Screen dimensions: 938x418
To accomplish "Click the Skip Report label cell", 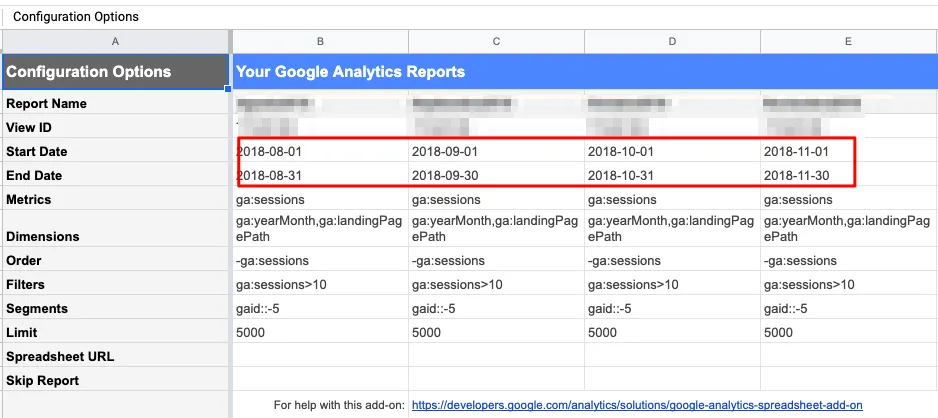I will pyautogui.click(x=115, y=379).
